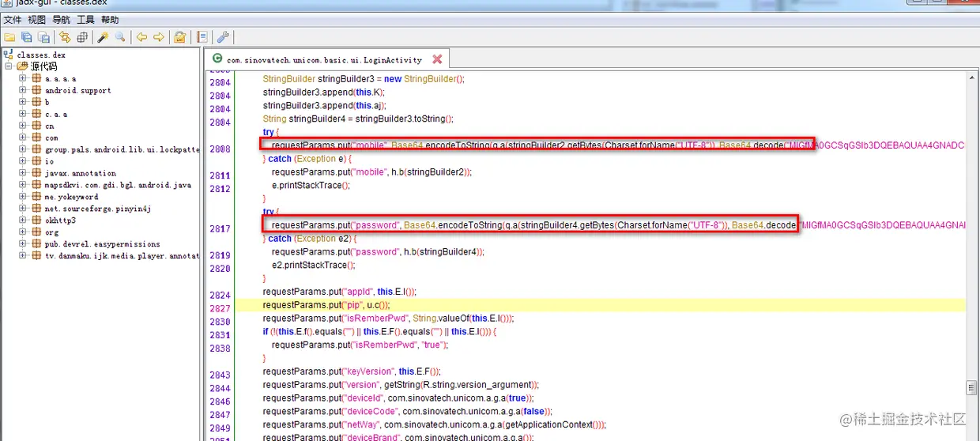The image size is (980, 441).
Task: Select the classes.dex root node icon
Action: pyautogui.click(x=9, y=55)
